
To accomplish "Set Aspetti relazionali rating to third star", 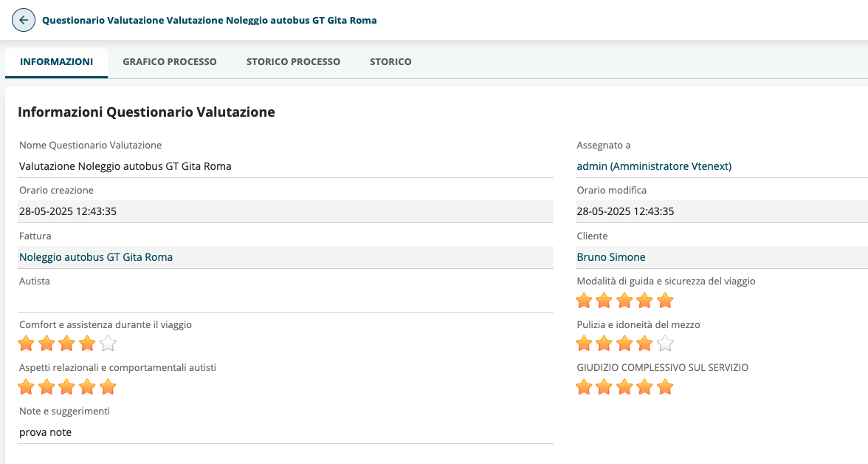I will [x=66, y=387].
